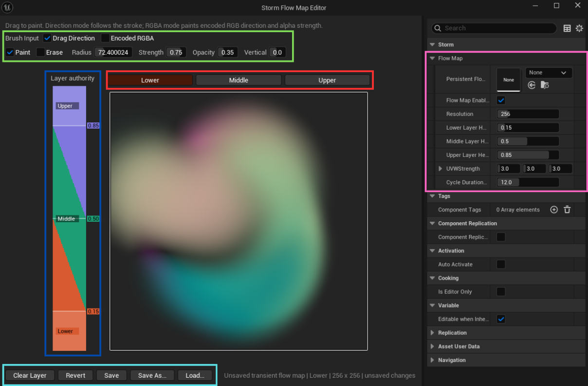Click the Lower label inside Layer authority bar
Screen dimensions: 588x386
[67, 331]
